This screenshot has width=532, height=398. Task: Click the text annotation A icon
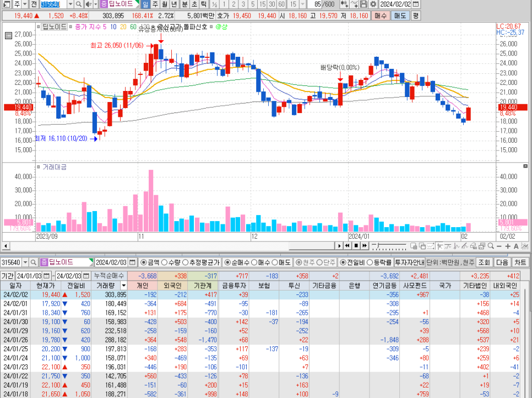[516, 246]
